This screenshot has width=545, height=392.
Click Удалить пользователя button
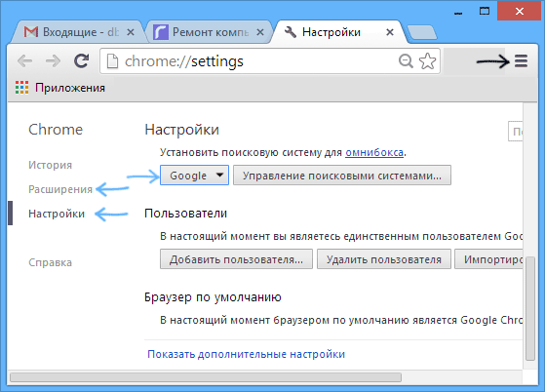pos(384,259)
